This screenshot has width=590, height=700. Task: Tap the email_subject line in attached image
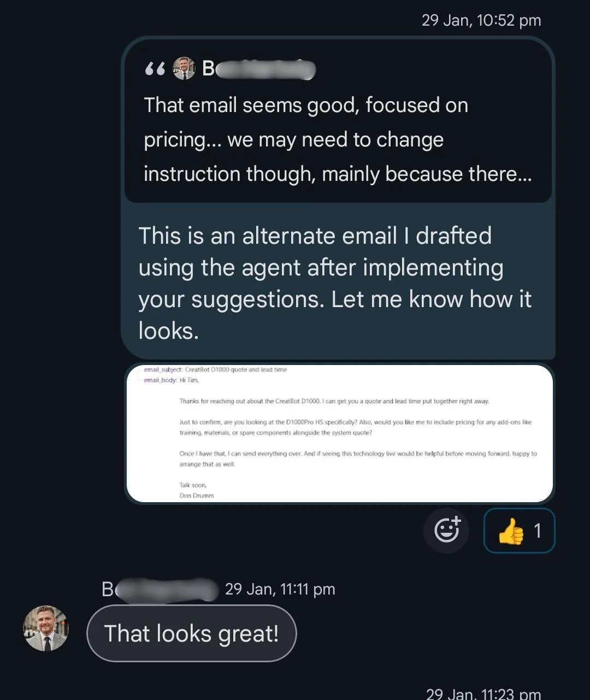tap(215, 370)
